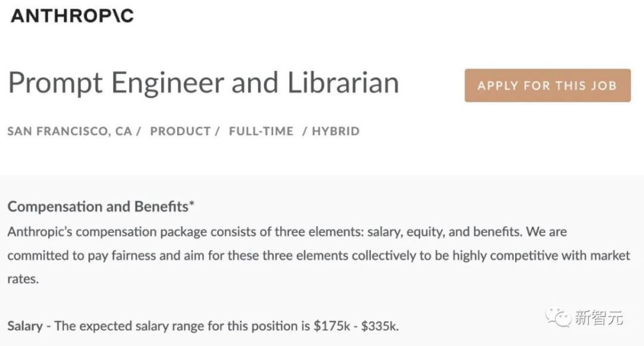Click the WeChat watermark icon
Viewport: 644px width, 346px height.
point(558,317)
